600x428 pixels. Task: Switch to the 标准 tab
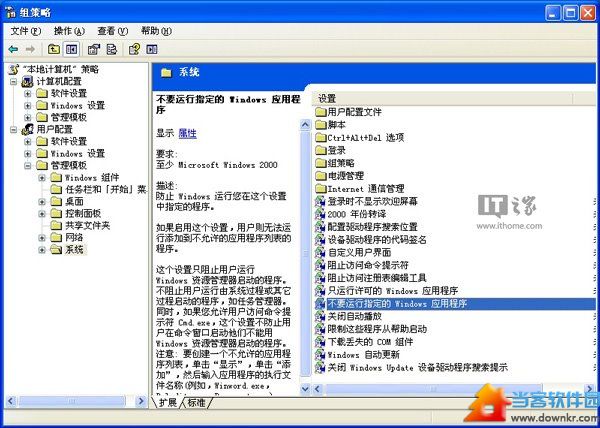pyautogui.click(x=197, y=402)
